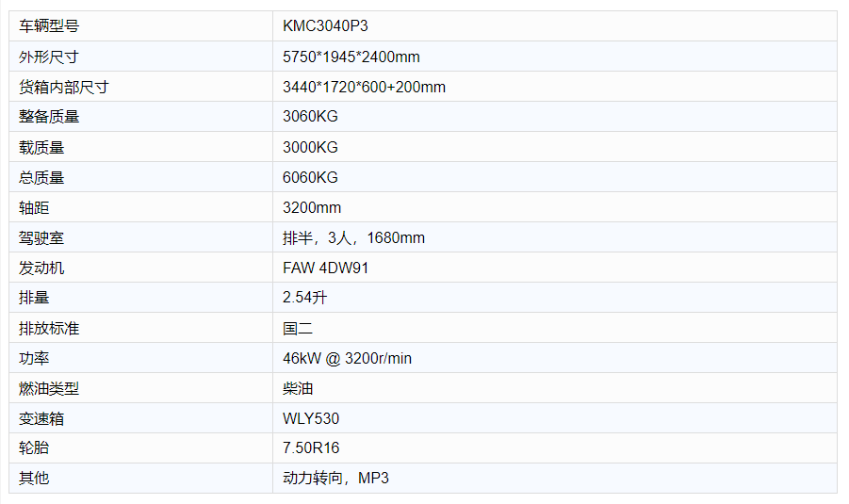Select the 载质量 label cell
The image size is (849, 504).
(x=140, y=147)
